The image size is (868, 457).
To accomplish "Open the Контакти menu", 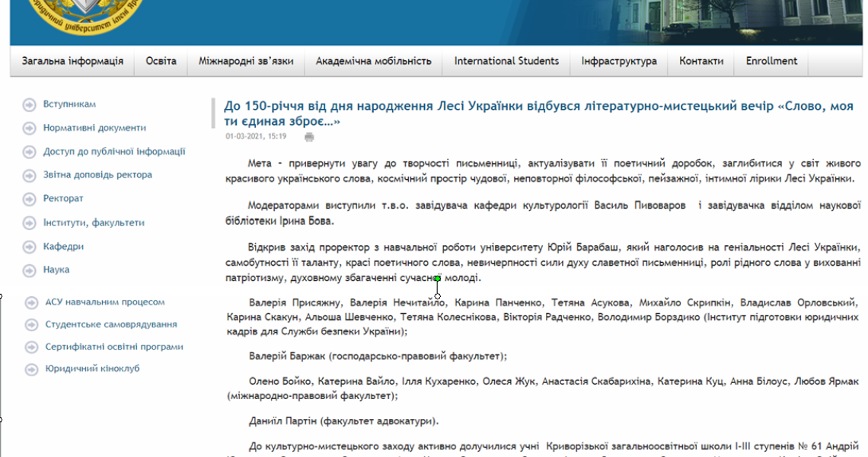I will (701, 61).
